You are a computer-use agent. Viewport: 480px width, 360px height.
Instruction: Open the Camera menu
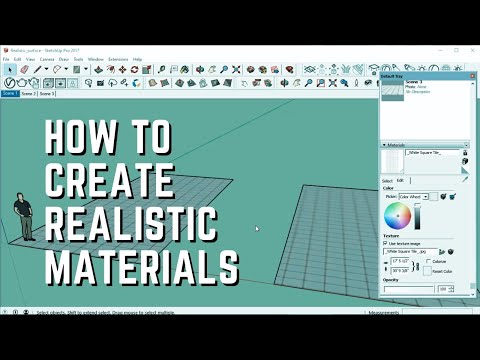[x=47, y=59]
